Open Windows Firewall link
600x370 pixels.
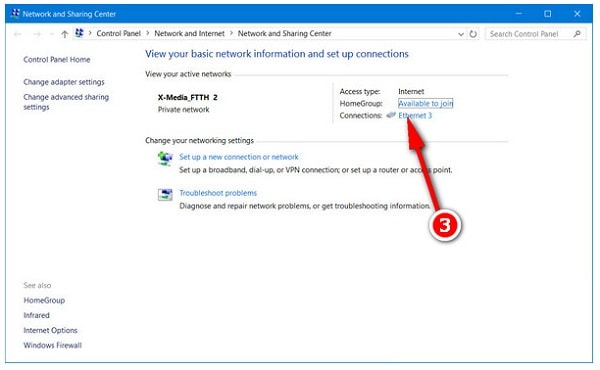tap(52, 345)
